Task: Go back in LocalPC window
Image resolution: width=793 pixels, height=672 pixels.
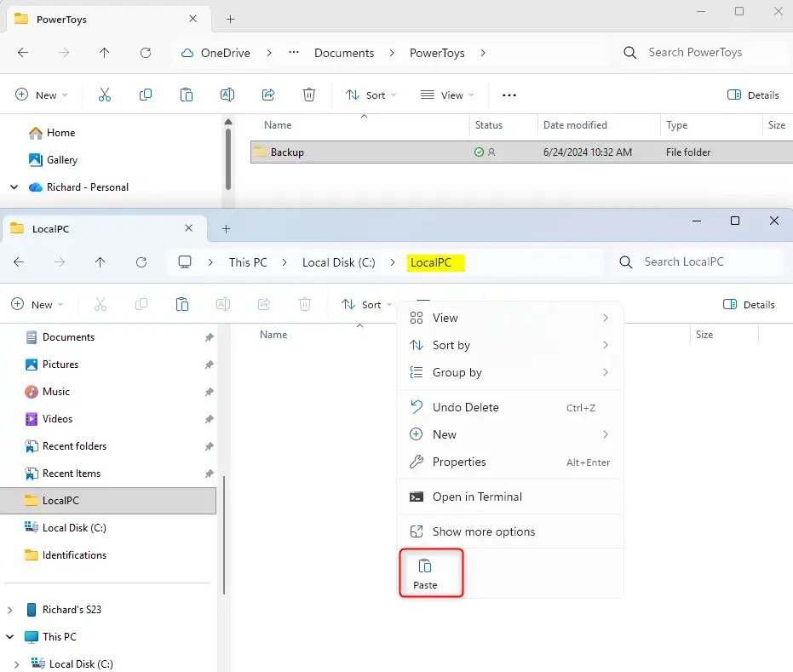Action: (x=19, y=262)
